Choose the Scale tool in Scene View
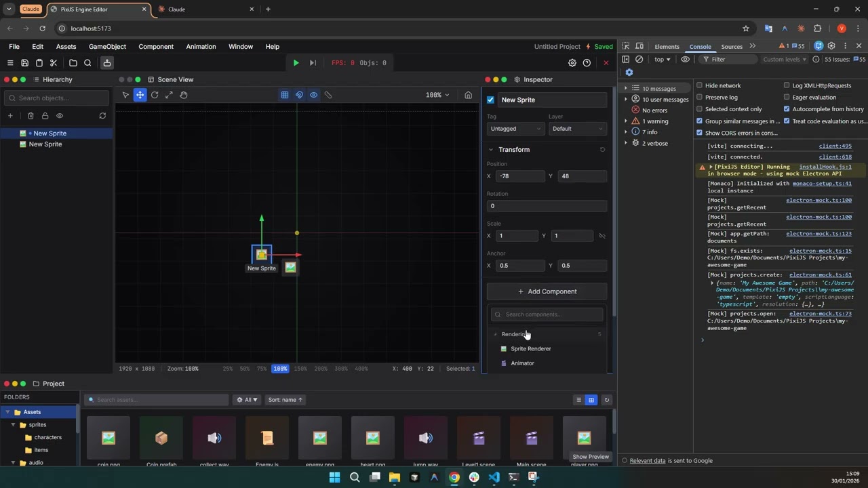The width and height of the screenshot is (868, 488). (x=169, y=95)
